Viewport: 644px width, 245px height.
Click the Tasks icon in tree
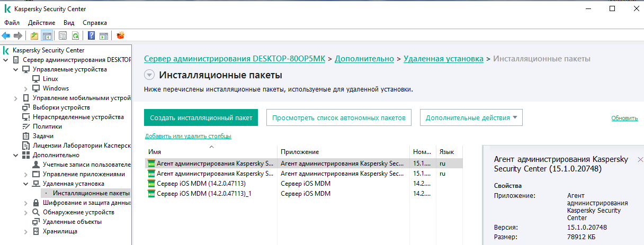click(x=26, y=136)
